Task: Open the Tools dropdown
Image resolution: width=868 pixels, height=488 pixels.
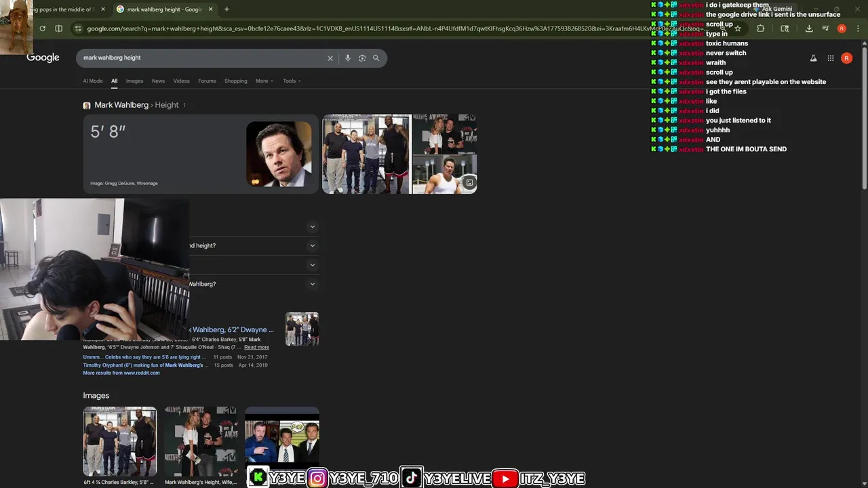Action: (292, 81)
